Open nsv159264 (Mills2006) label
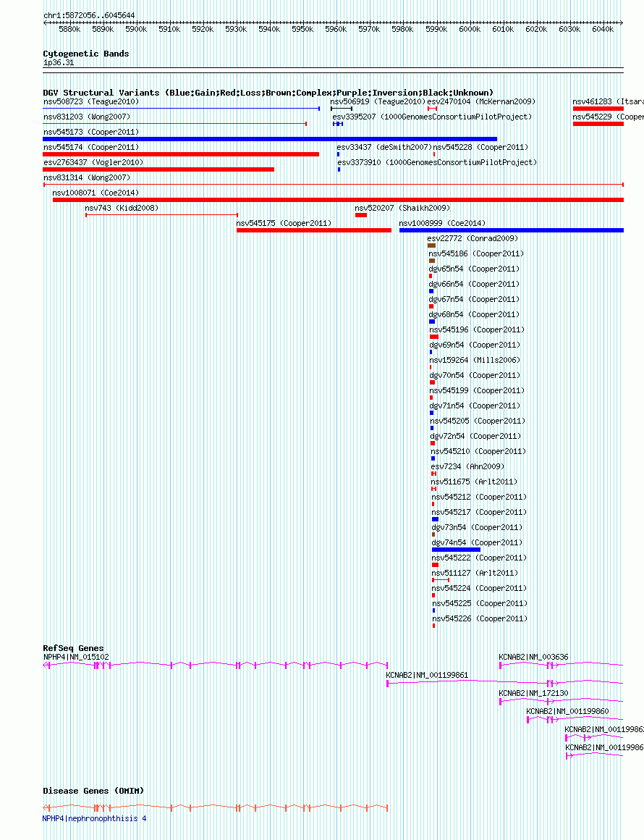The width and height of the screenshot is (644, 840). point(475,360)
